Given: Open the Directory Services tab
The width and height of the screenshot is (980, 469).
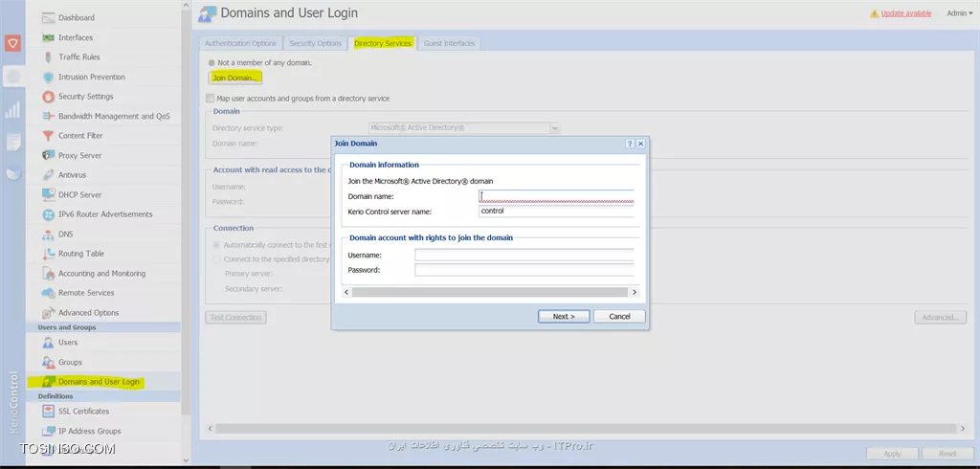Looking at the screenshot, I should (x=383, y=44).
